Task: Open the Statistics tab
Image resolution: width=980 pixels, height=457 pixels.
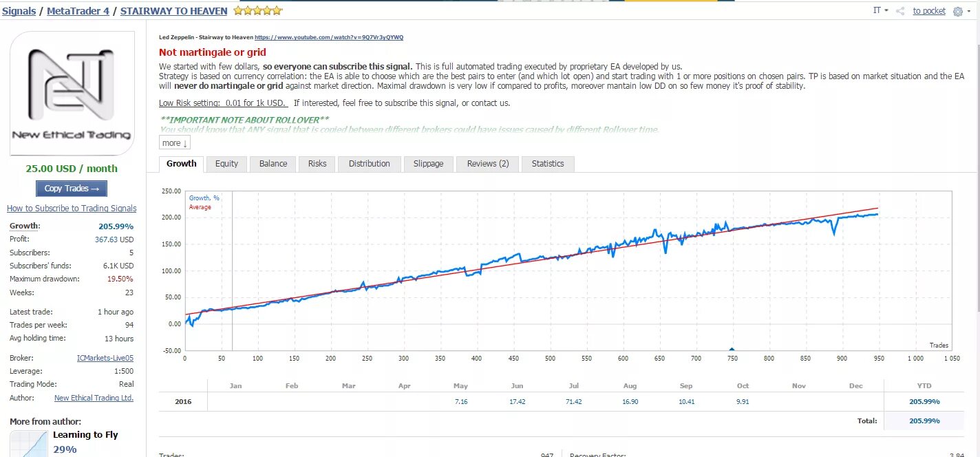Action: [548, 164]
